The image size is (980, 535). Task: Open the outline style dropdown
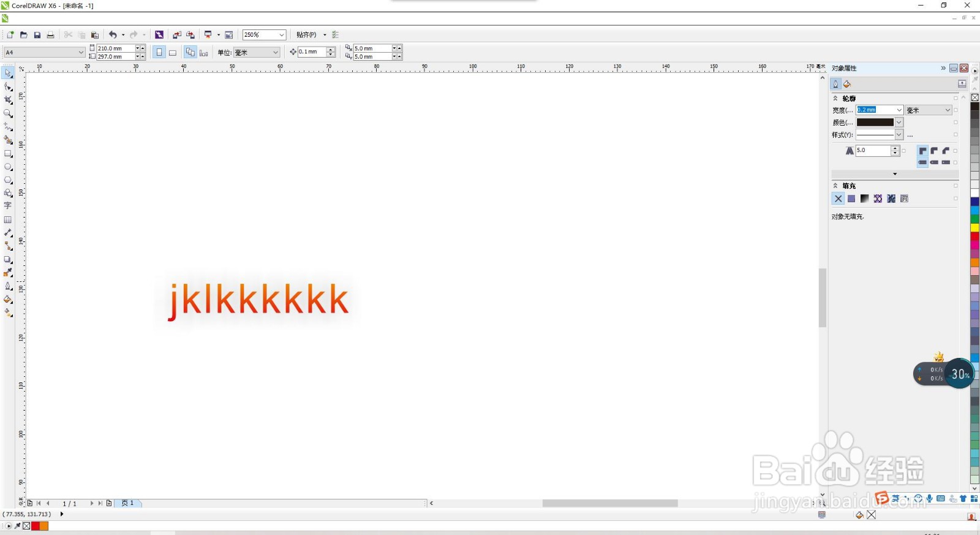[899, 135]
